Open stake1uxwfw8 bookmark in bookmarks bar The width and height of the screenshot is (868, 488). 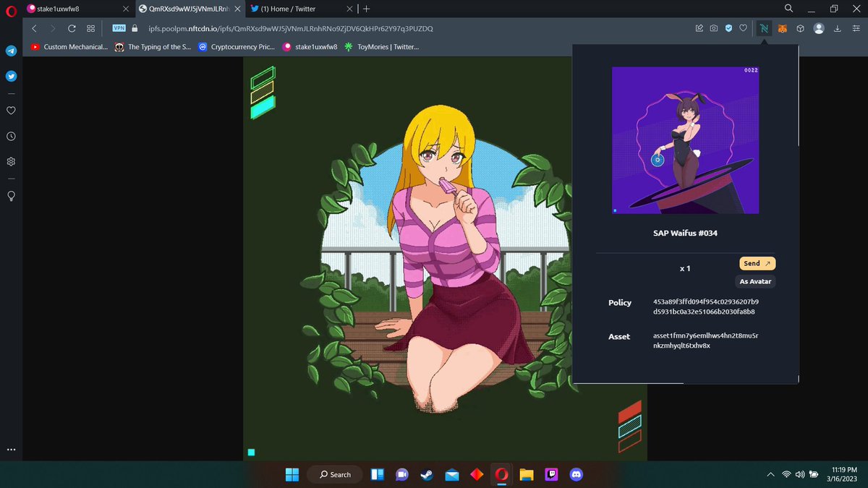pos(310,47)
